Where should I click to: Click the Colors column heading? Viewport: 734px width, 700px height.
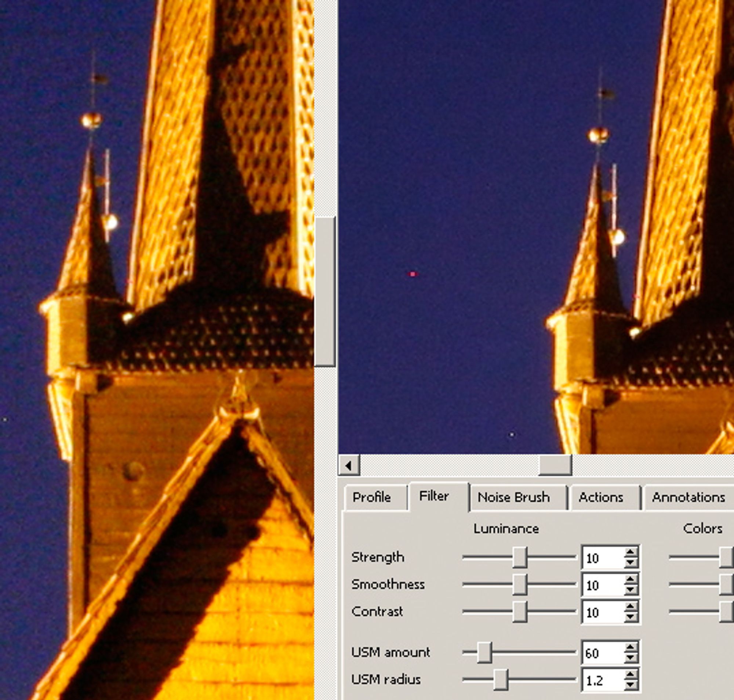tap(703, 529)
